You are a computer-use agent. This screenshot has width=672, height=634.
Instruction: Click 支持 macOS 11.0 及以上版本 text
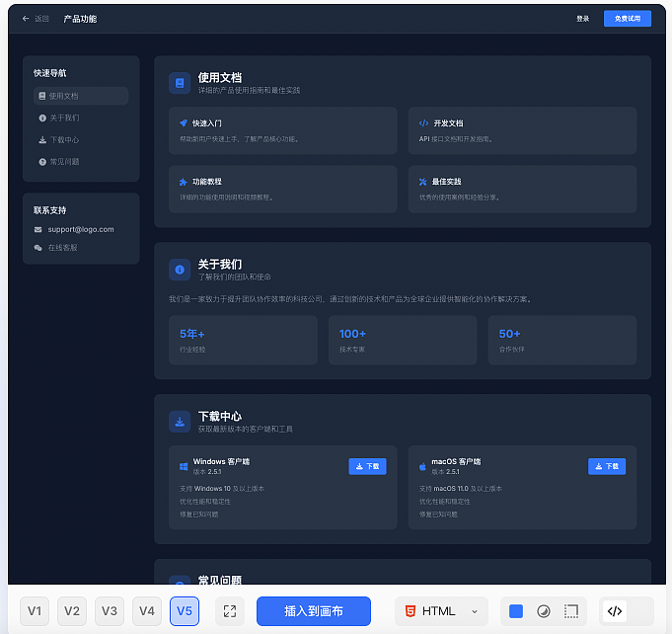[460, 488]
